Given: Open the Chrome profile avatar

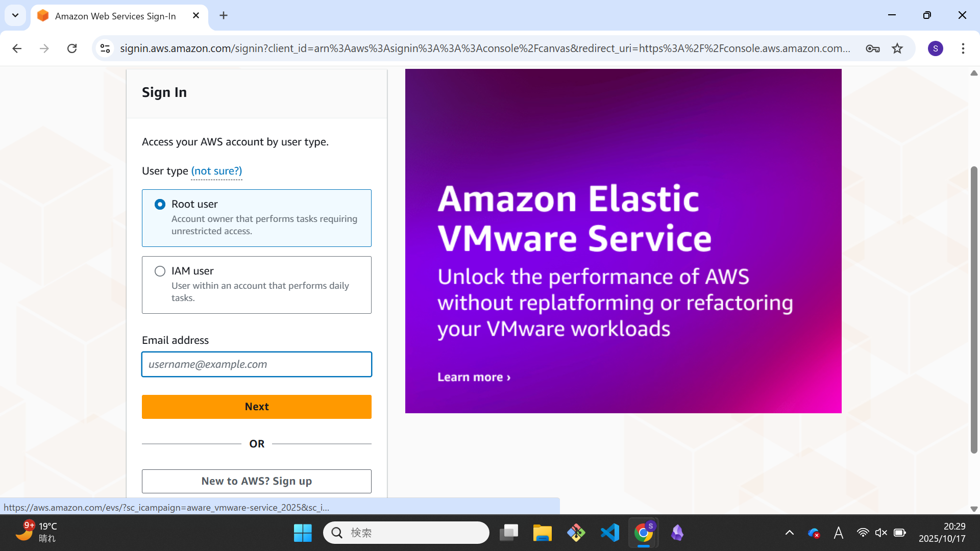Looking at the screenshot, I should 935,48.
